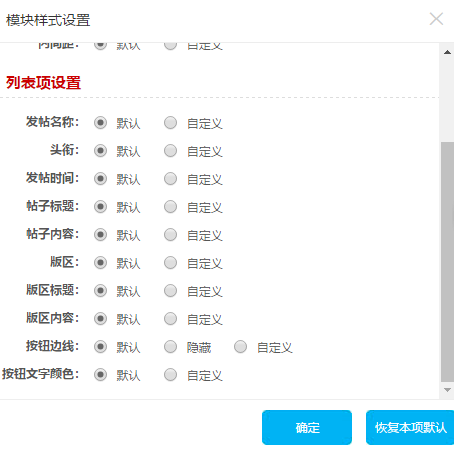Select 自定义 for 按钮文字颜色

(170, 375)
